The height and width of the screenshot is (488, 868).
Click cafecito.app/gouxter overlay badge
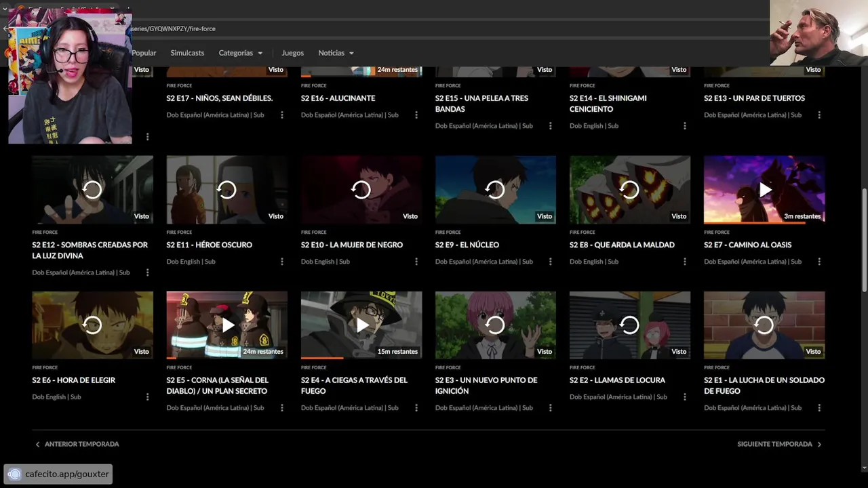coord(58,474)
